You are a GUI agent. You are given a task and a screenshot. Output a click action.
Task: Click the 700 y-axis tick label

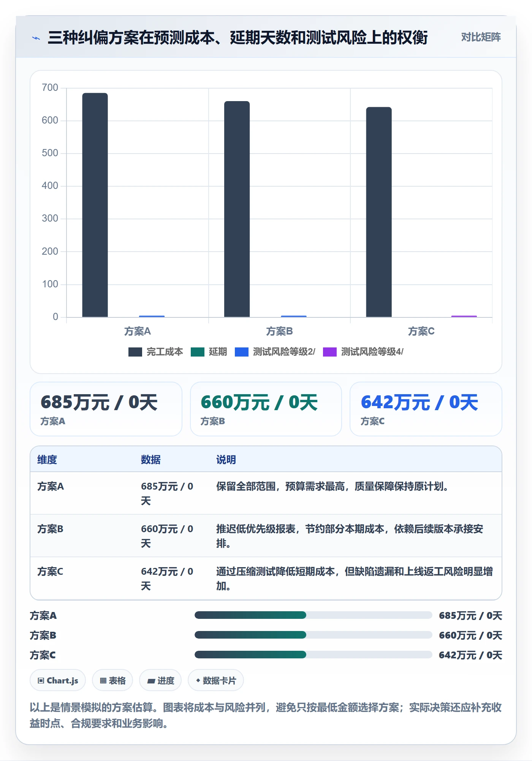tap(50, 88)
